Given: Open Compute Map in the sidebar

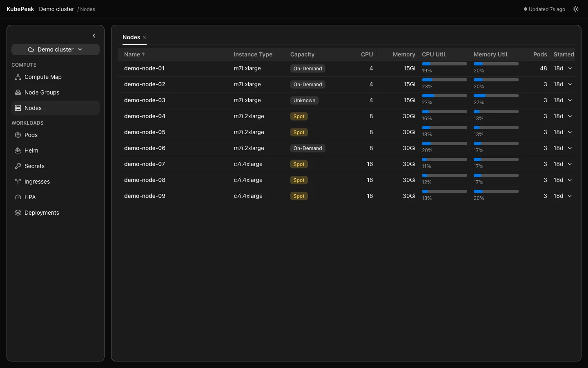Looking at the screenshot, I should [56, 77].
